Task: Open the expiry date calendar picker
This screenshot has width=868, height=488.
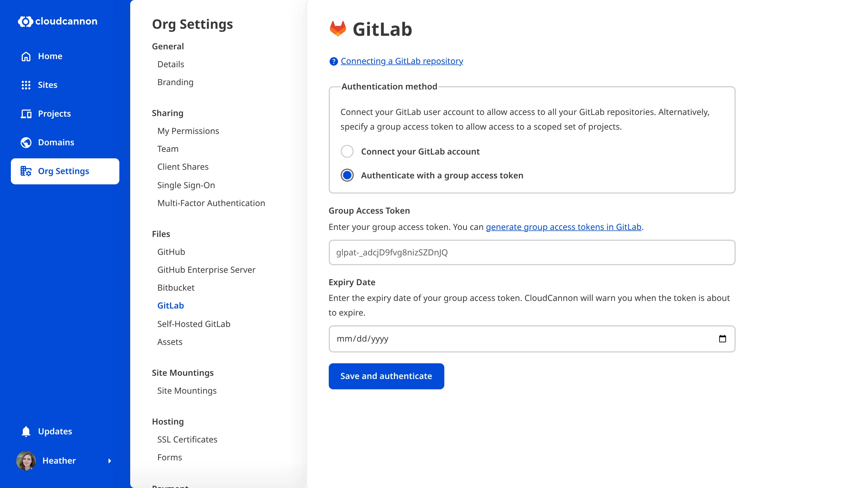Action: point(723,338)
